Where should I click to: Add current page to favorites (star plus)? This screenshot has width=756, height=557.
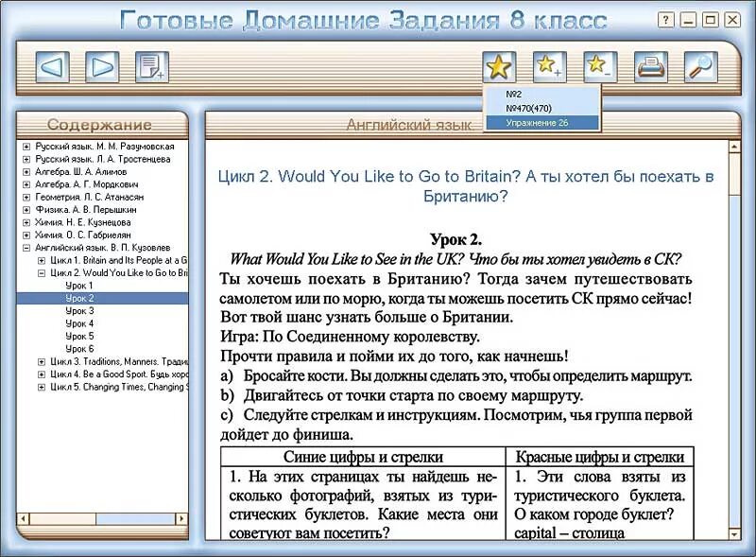click(550, 66)
